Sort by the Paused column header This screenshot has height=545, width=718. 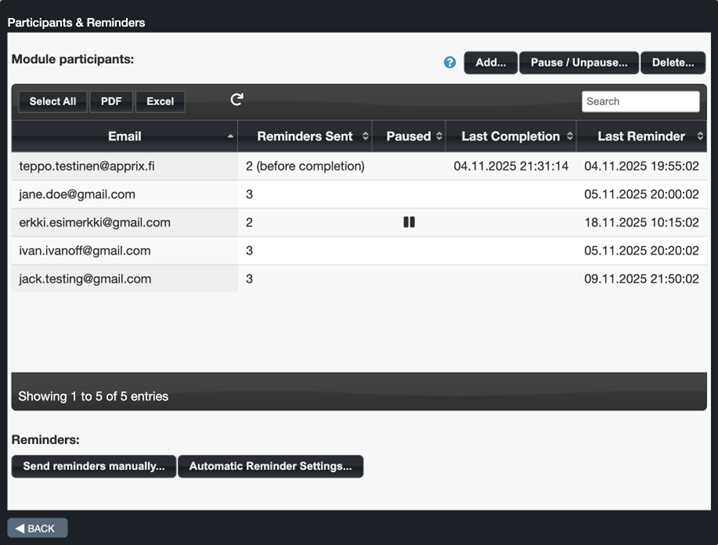point(408,136)
